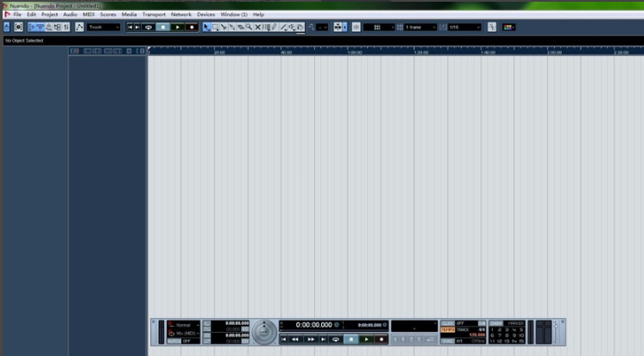The height and width of the screenshot is (356, 644).
Task: Click the SYNC button in transport
Action: click(x=447, y=340)
